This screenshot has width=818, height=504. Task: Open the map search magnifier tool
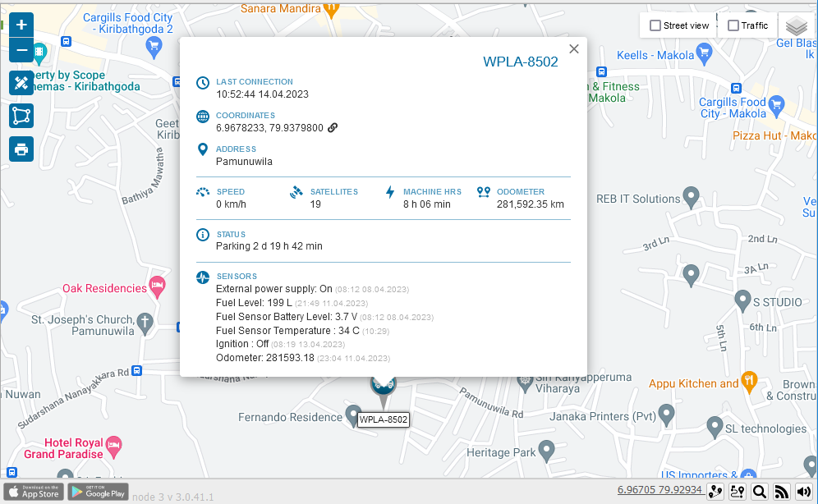[760, 491]
